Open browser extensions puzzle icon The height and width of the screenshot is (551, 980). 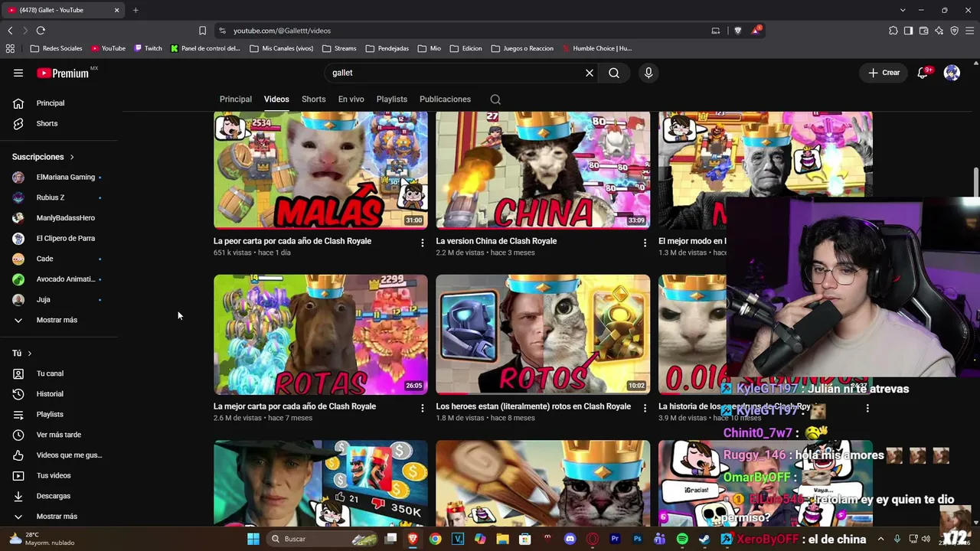[893, 31]
